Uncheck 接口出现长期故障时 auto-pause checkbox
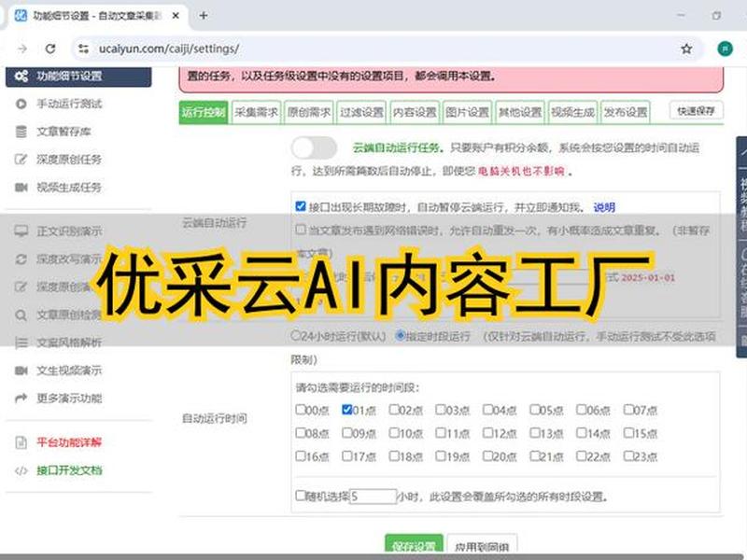The image size is (747, 560). click(300, 206)
